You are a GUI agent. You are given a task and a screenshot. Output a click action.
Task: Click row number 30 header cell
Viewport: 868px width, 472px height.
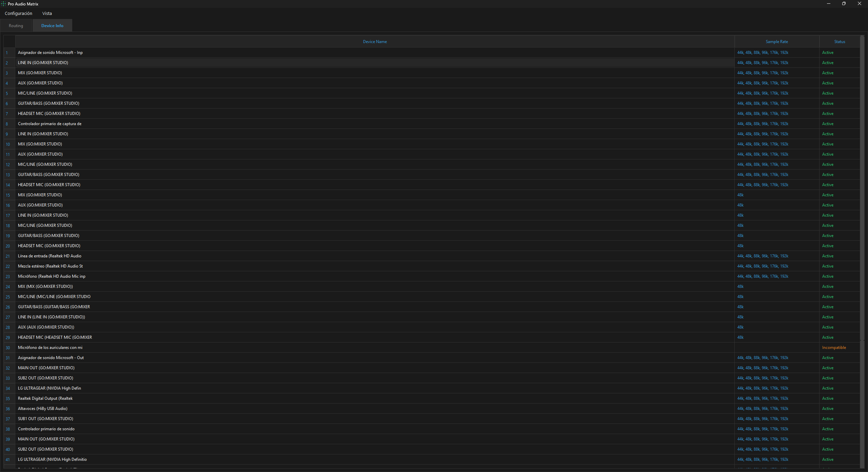click(x=9, y=348)
